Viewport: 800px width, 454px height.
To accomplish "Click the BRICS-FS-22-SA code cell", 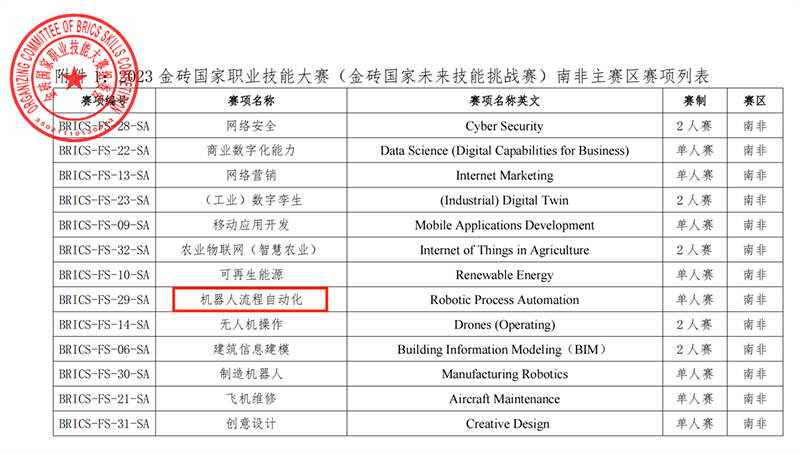I will pyautogui.click(x=104, y=151).
